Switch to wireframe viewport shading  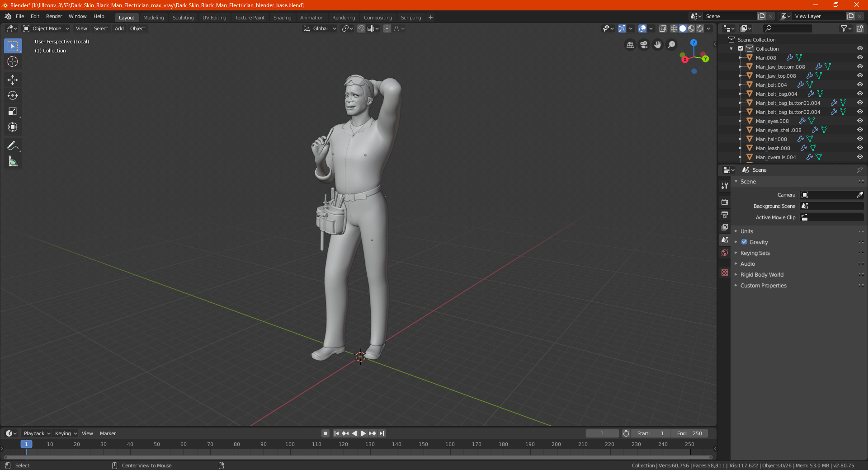[674, 28]
